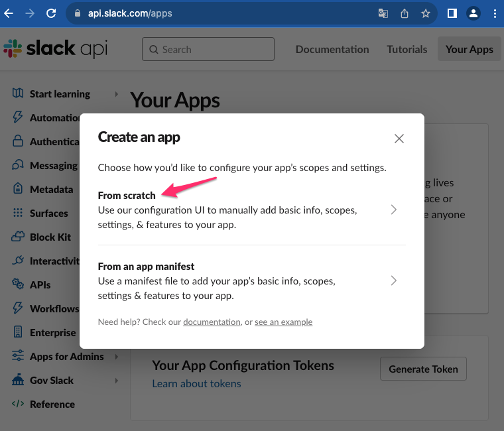Screen dimensions: 504x431
Task: Click the Generate Token button
Action: 423,369
